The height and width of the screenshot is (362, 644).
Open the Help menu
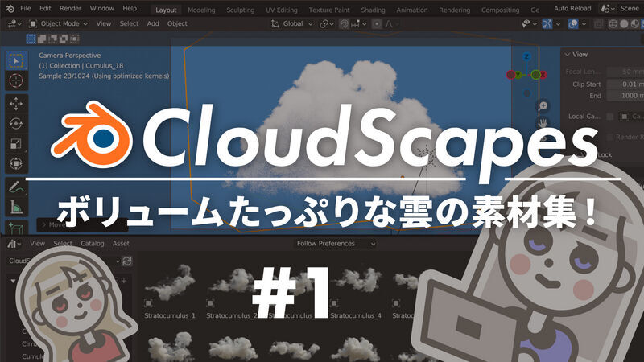click(130, 8)
